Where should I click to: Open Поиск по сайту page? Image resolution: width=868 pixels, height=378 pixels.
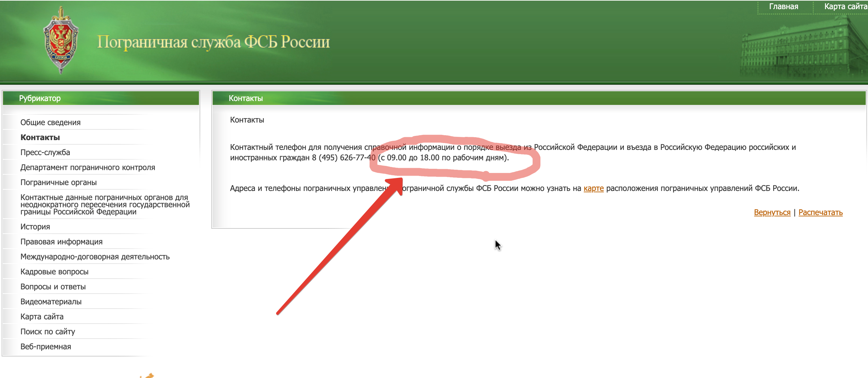[48, 331]
